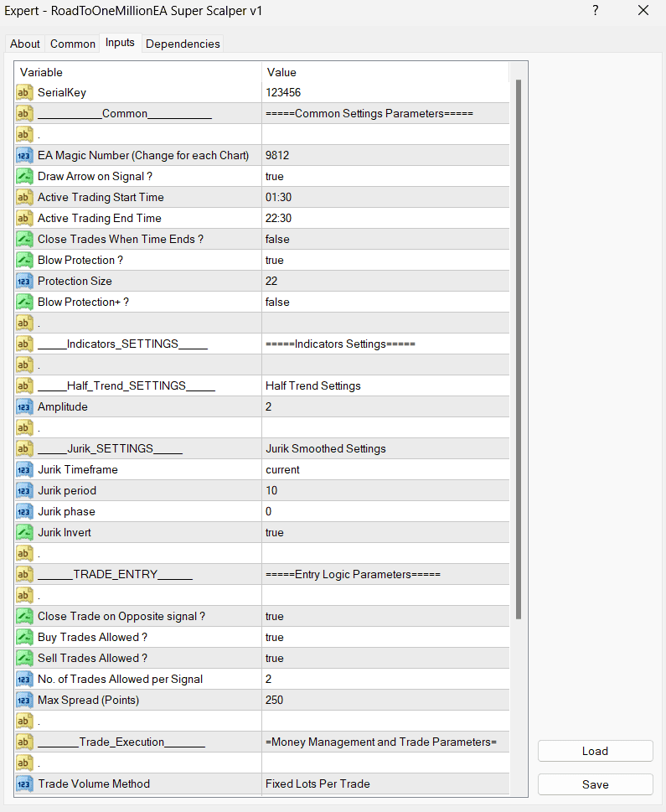Click the string icon beside SerialKey
The height and width of the screenshot is (812, 666).
click(x=24, y=92)
